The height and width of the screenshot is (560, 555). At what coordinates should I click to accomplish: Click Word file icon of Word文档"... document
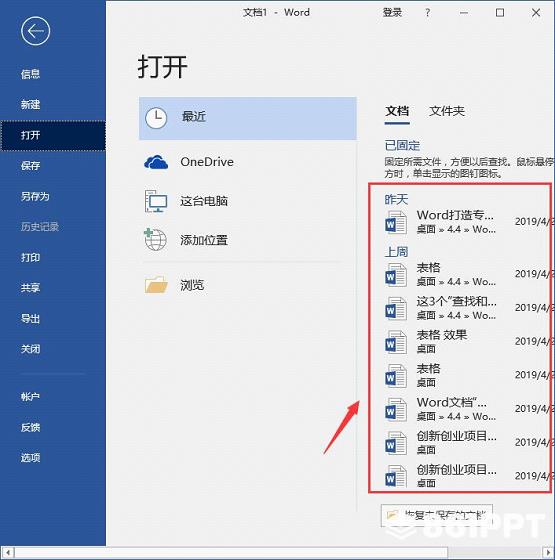coord(396,410)
